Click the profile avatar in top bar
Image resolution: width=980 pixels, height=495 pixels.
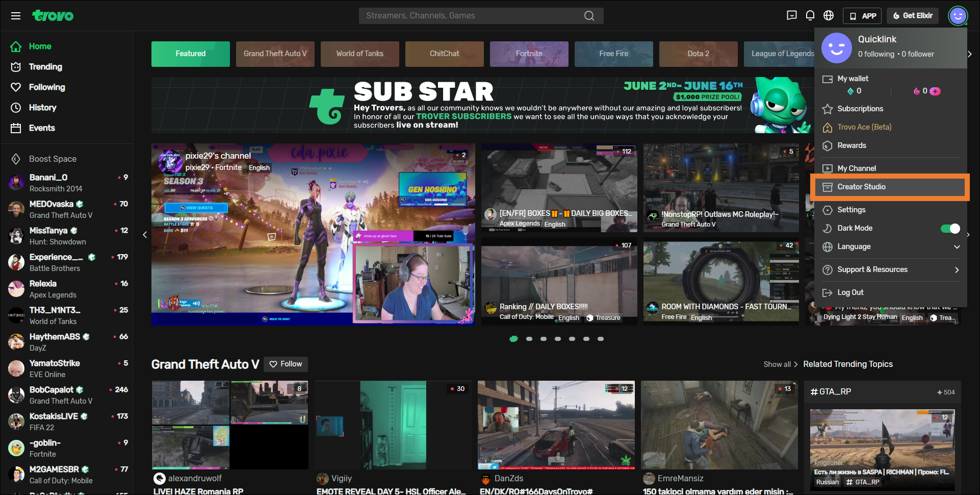958,16
